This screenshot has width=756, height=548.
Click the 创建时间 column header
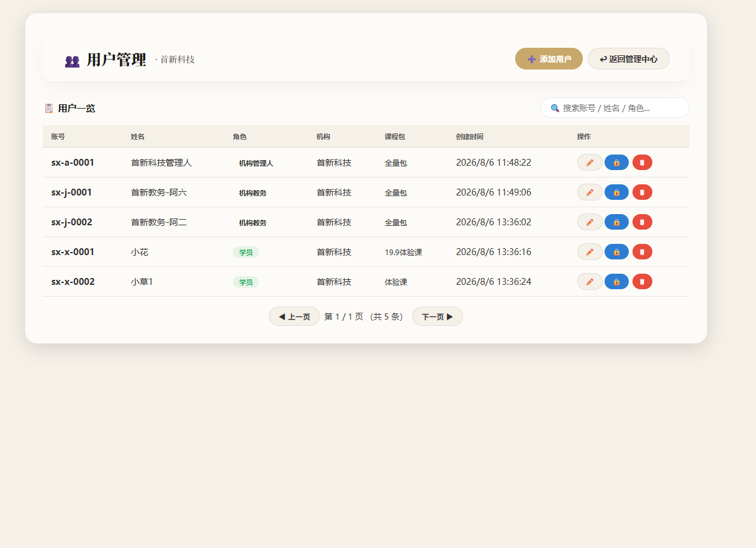coord(469,137)
